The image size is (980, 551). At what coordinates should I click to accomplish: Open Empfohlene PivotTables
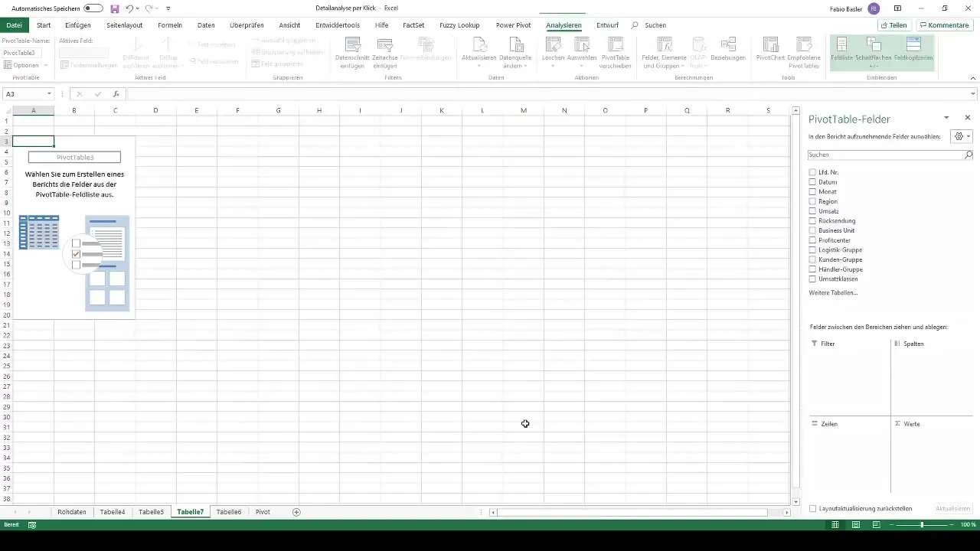pyautogui.click(x=805, y=52)
